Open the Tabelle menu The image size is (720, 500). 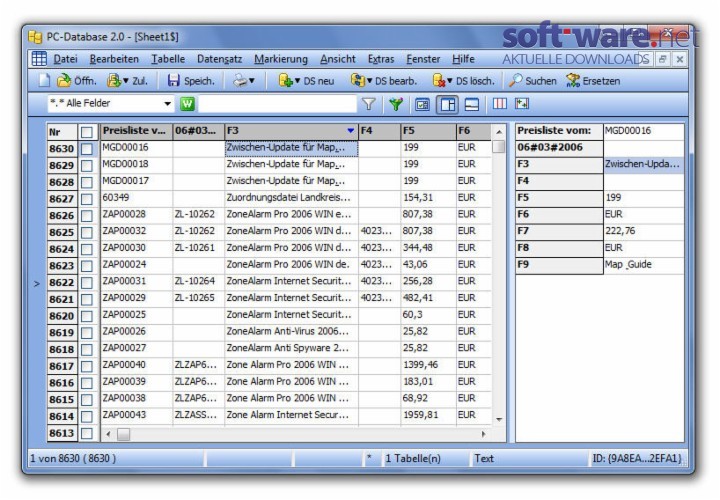point(168,59)
